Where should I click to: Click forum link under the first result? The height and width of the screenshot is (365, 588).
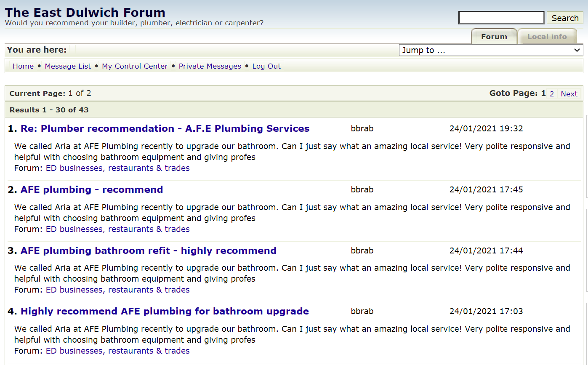pos(117,168)
